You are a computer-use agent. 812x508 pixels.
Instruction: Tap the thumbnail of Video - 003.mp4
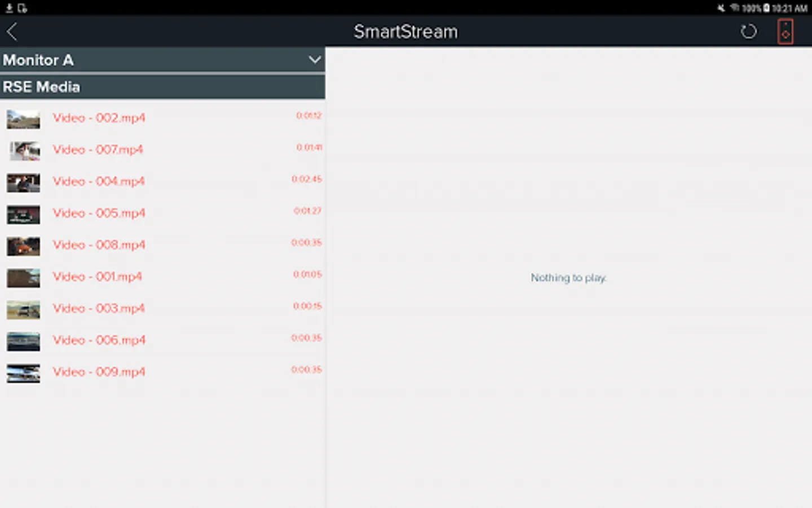click(24, 309)
